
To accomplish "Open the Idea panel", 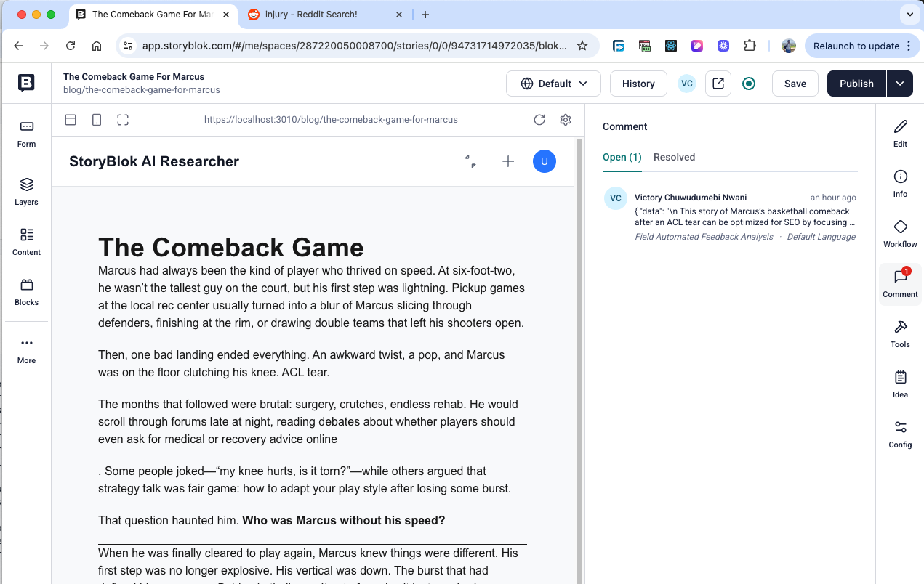I will (x=900, y=384).
